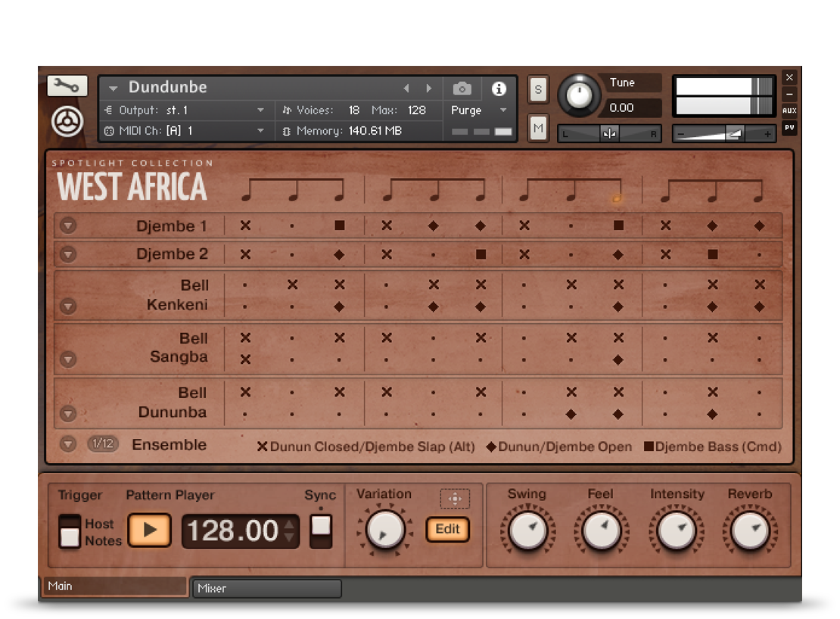840x619 pixels.
Task: Click the Variation knob
Action: [384, 530]
